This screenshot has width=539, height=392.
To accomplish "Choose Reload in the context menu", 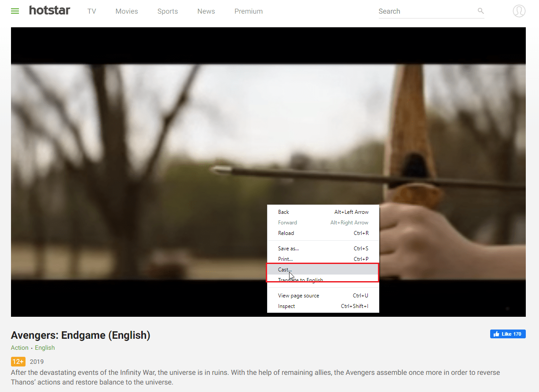I will tap(323, 233).
